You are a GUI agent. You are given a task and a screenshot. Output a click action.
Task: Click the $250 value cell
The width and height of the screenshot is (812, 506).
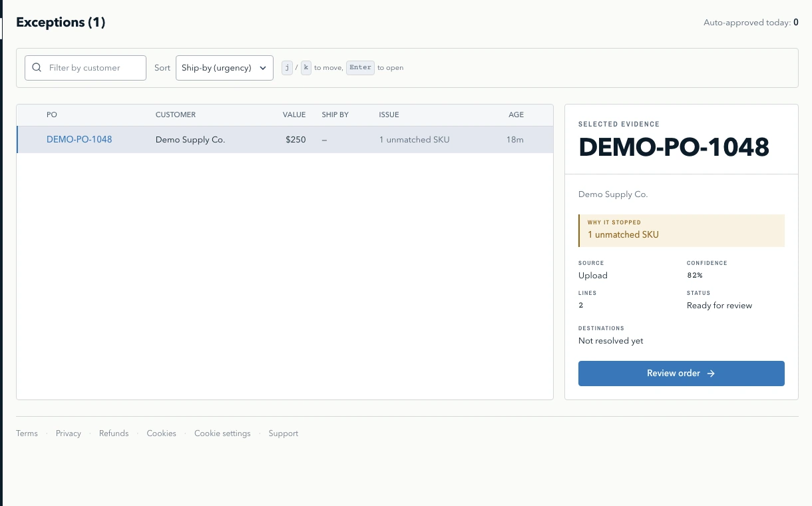tap(296, 140)
